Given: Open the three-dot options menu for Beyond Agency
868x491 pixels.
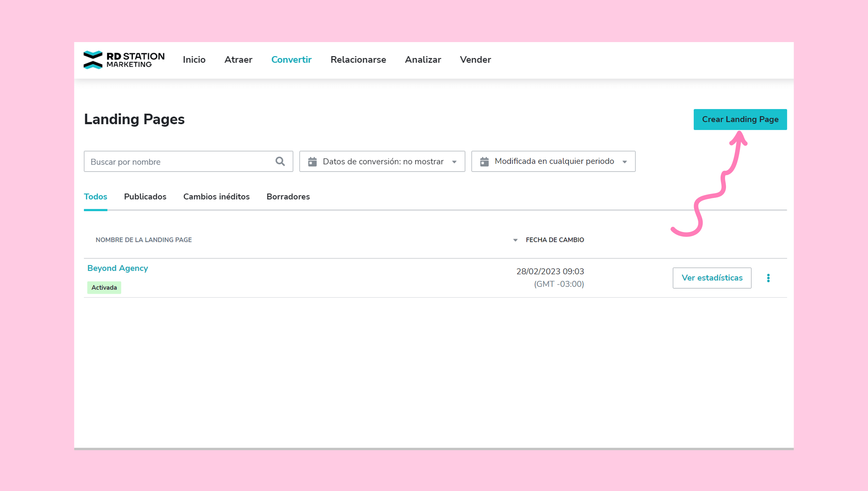Looking at the screenshot, I should 768,278.
